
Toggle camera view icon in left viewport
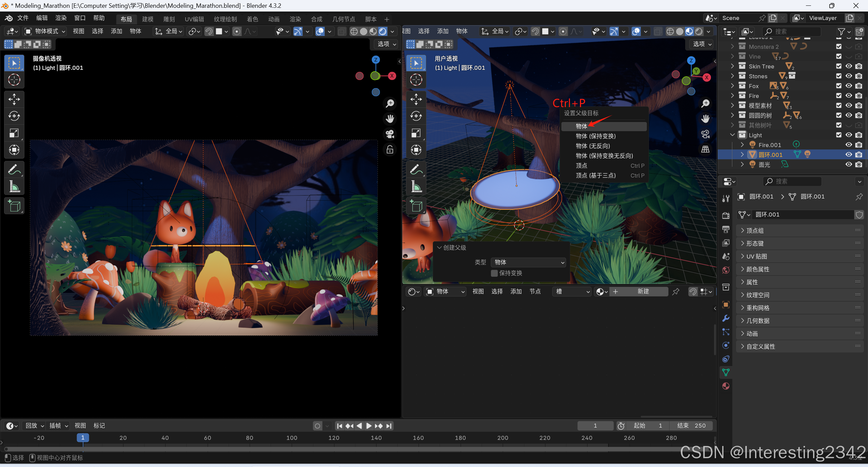pos(390,134)
